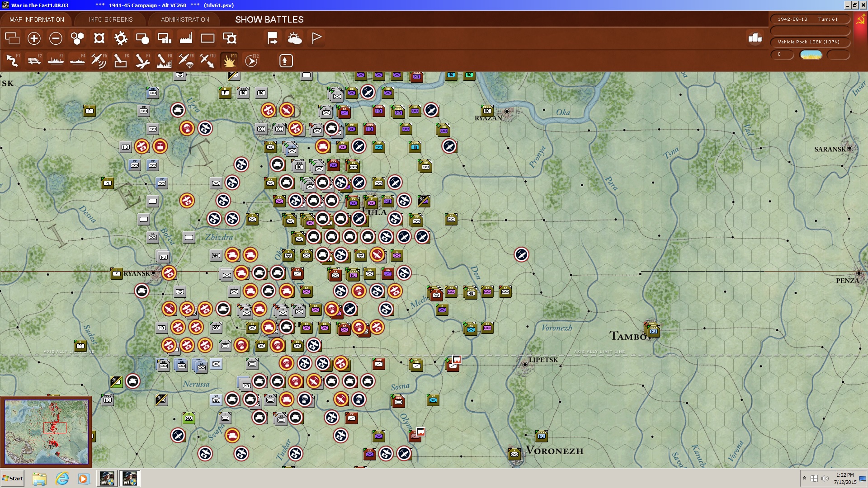This screenshot has width=868, height=488.
Task: Open the Windows Start button
Action: (x=13, y=479)
